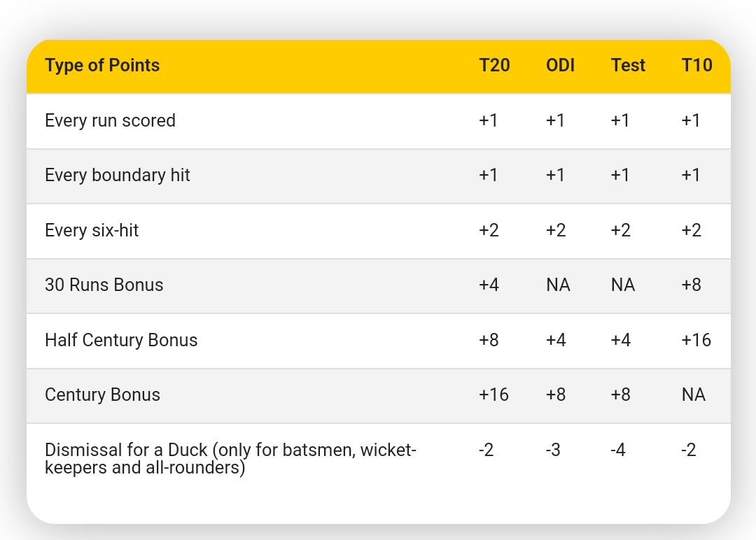This screenshot has width=756, height=540.
Task: Click the "Every boundary hit" row label
Action: pos(118,176)
